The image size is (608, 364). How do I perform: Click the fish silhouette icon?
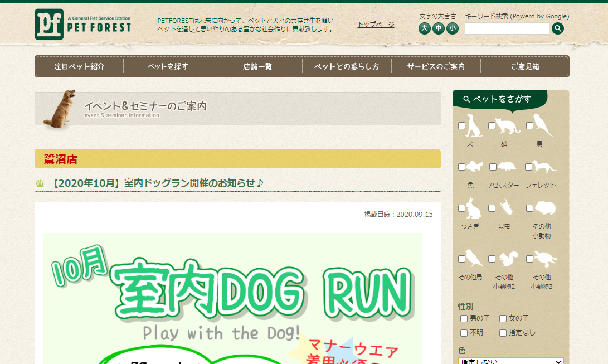tap(475, 166)
